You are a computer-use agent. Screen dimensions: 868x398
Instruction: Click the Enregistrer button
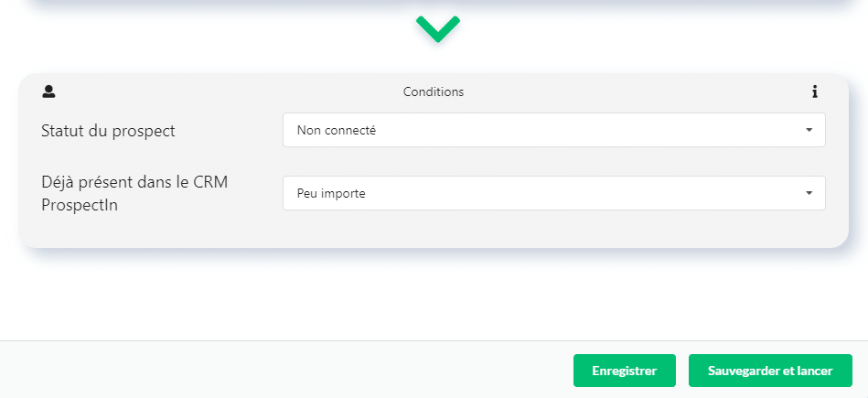pyautogui.click(x=625, y=371)
